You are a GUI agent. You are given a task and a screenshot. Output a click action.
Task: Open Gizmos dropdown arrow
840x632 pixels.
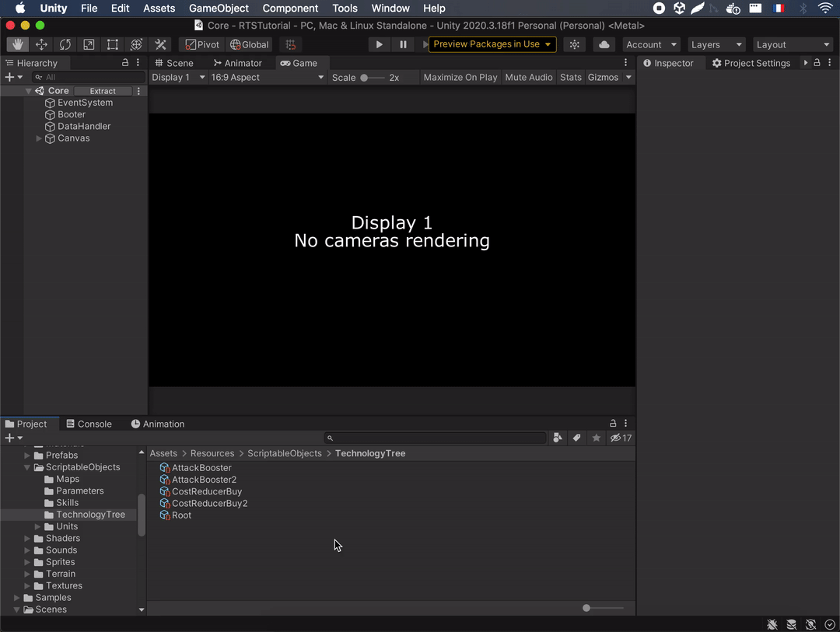click(x=628, y=77)
